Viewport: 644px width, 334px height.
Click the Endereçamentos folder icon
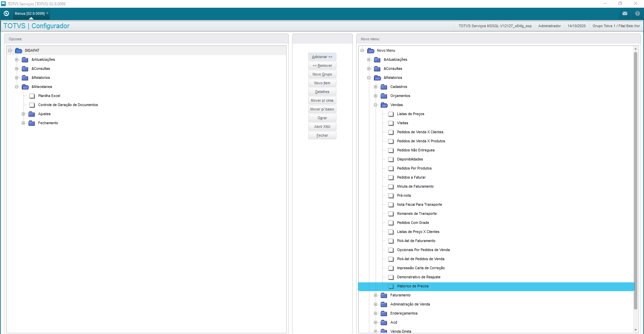(384, 314)
